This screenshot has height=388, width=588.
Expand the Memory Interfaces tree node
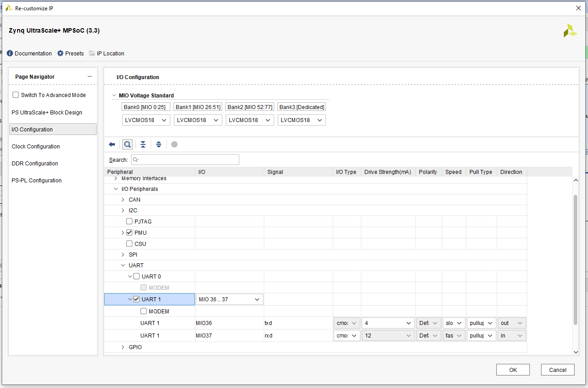click(x=116, y=178)
